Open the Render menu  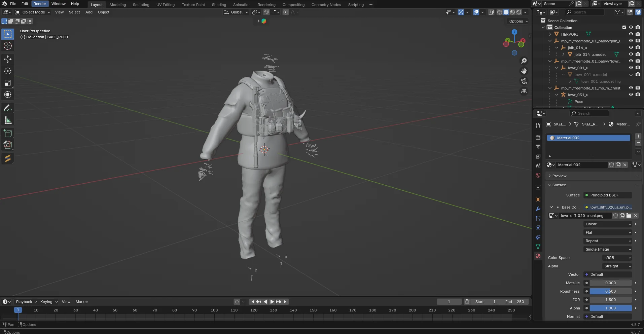pyautogui.click(x=40, y=4)
